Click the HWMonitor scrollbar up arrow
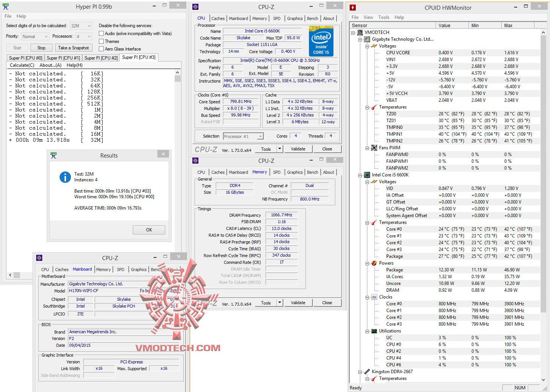550x392 pixels. [x=543, y=32]
